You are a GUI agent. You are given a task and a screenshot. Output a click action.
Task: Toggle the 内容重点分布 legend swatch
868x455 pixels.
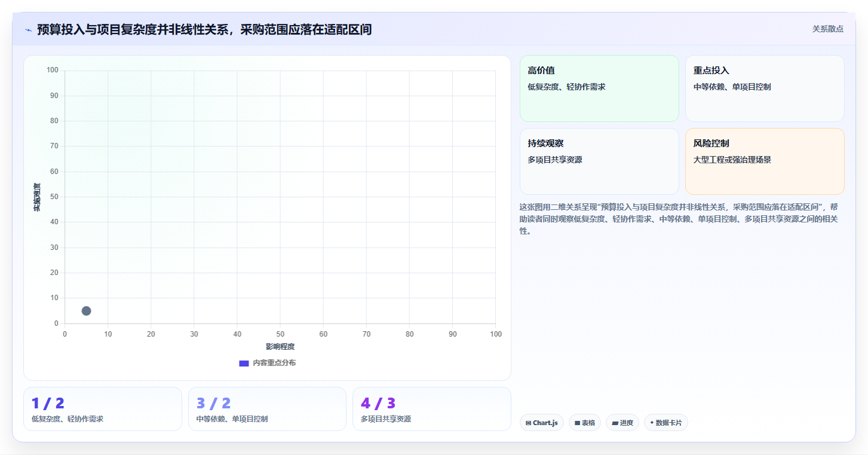[x=244, y=363]
